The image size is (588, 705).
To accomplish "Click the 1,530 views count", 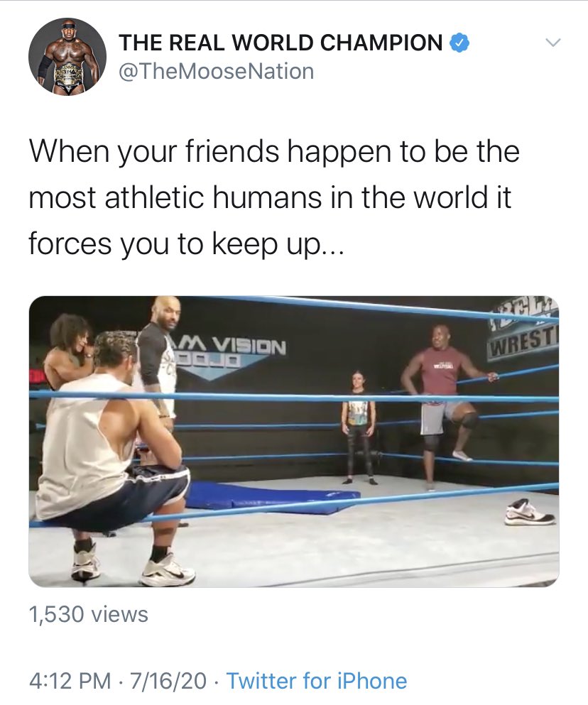I will (89, 614).
